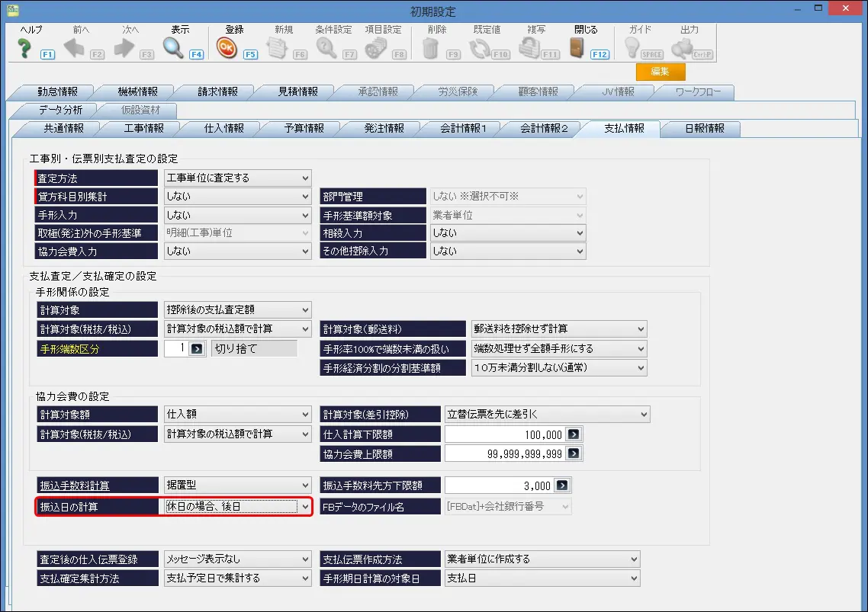Click the 手形端数区分 number input field

point(176,348)
